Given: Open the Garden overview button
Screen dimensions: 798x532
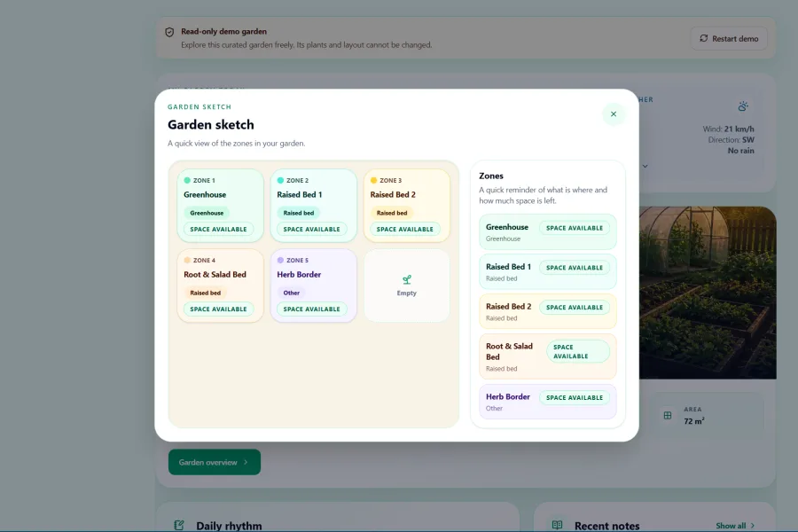Looking at the screenshot, I should 215,462.
